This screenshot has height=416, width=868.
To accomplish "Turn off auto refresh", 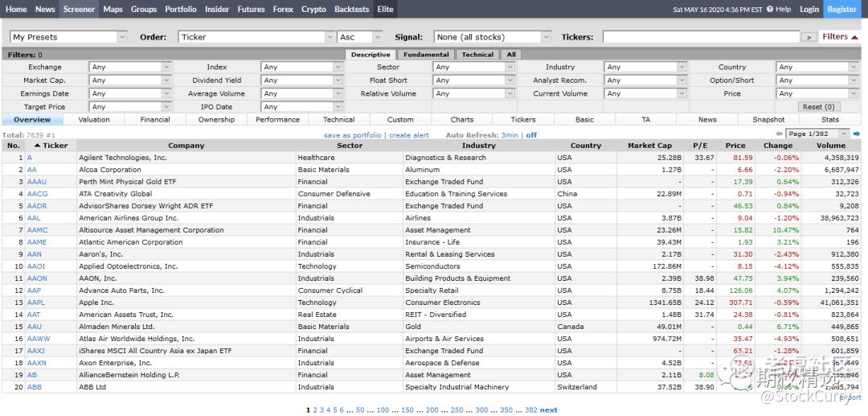I will click(x=531, y=135).
